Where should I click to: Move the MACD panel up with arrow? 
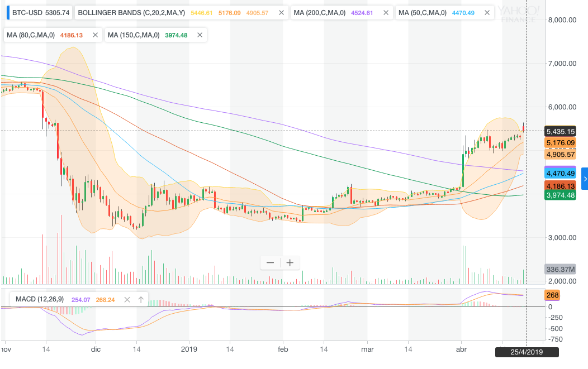pos(141,300)
